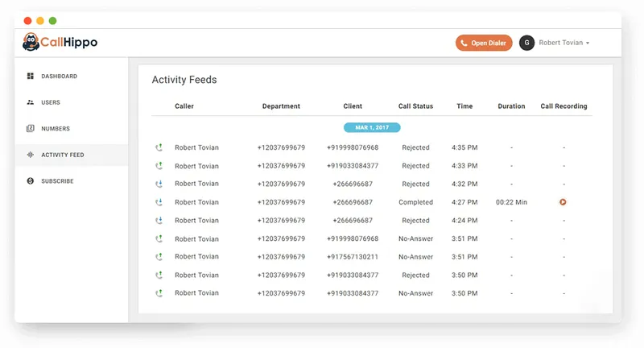Screen dimensions: 644x348
Task: Click incoming call icon for 4:32 PM row
Action: click(159, 184)
